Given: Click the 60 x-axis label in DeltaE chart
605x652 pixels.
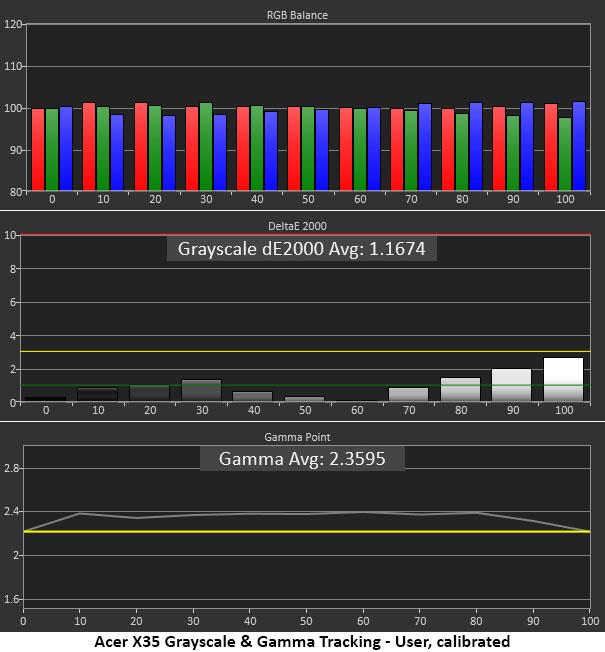Looking at the screenshot, I should 357,410.
